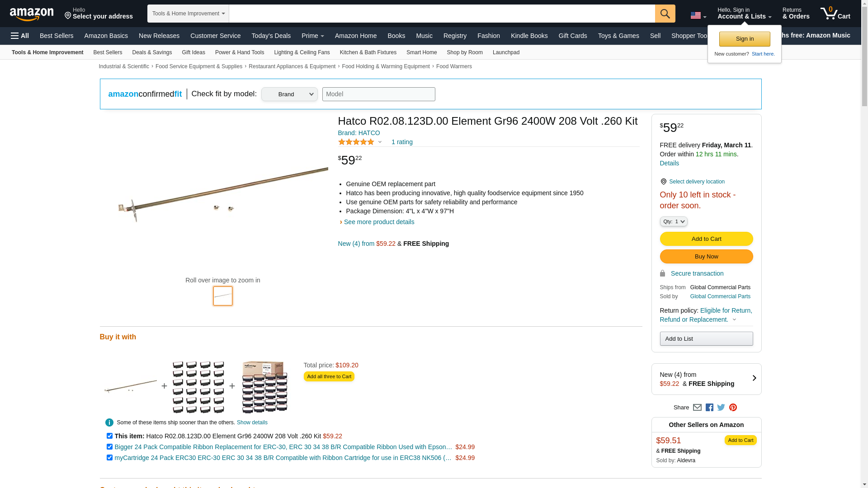Viewport: 868px width, 488px height.
Task: Open the Brand dropdown for confirmed fit
Action: tap(289, 94)
